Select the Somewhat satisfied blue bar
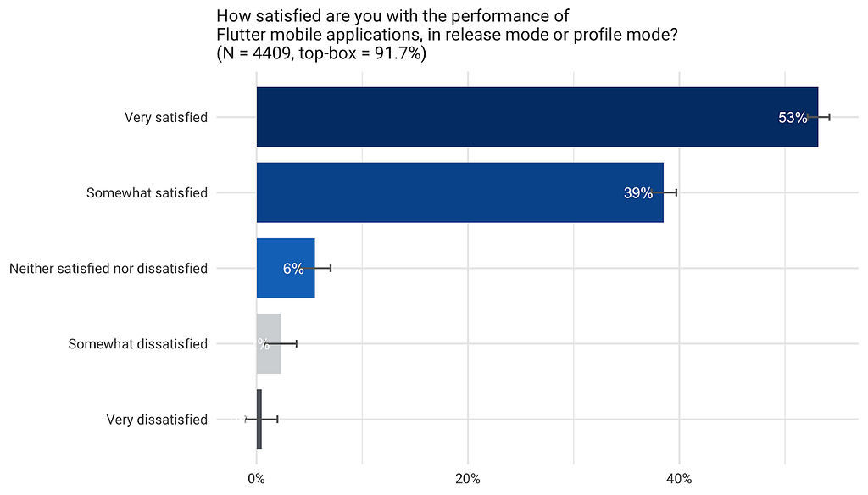Screen dimensions: 868x495 (x=460, y=192)
